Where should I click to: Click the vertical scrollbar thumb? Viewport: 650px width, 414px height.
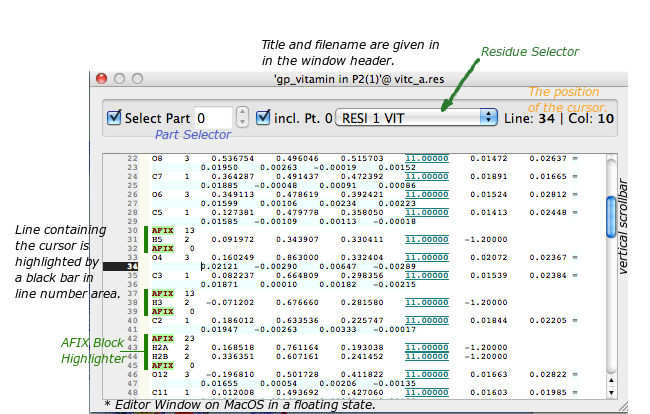(611, 217)
